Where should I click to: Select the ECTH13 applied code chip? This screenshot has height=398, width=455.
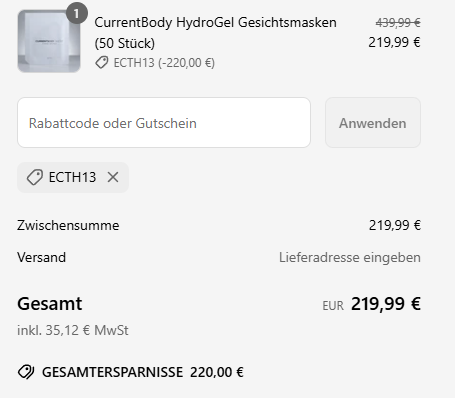pyautogui.click(x=73, y=177)
